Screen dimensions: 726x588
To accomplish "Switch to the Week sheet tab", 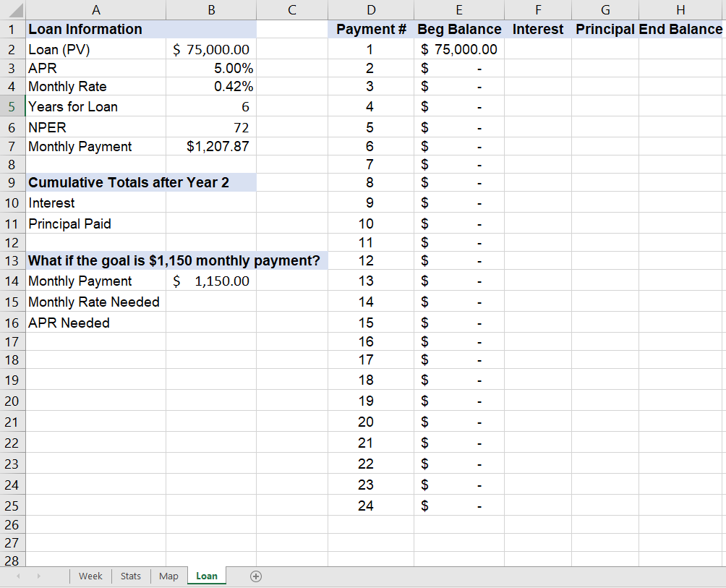I will pyautogui.click(x=90, y=576).
